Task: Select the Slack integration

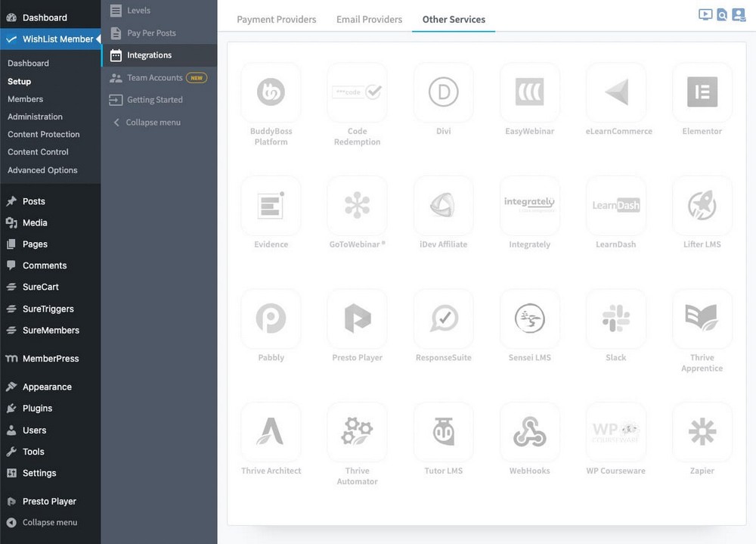Action: pos(615,319)
